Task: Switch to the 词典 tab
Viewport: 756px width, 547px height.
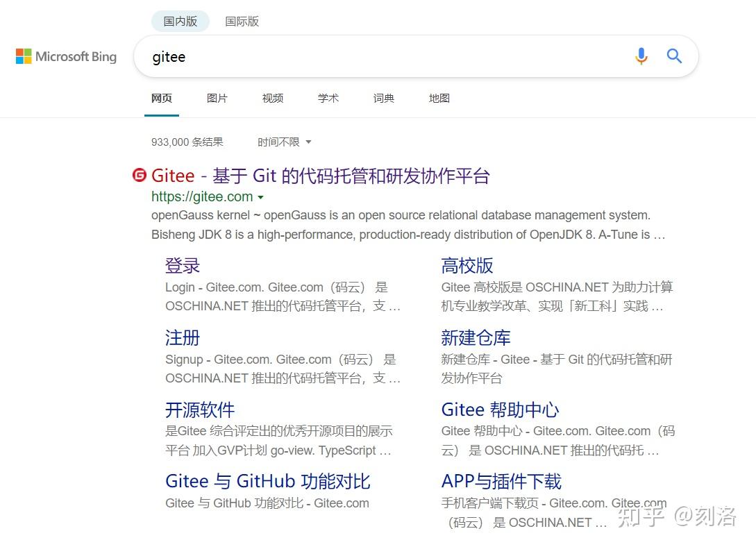Action: (384, 99)
